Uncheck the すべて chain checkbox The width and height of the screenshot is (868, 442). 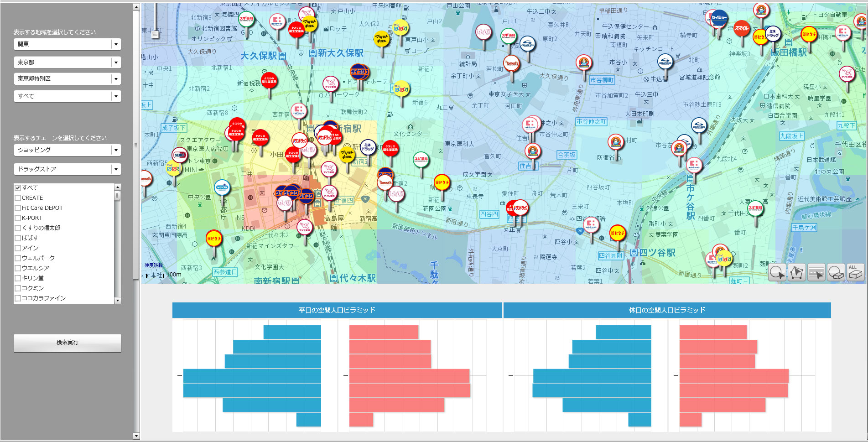[18, 187]
